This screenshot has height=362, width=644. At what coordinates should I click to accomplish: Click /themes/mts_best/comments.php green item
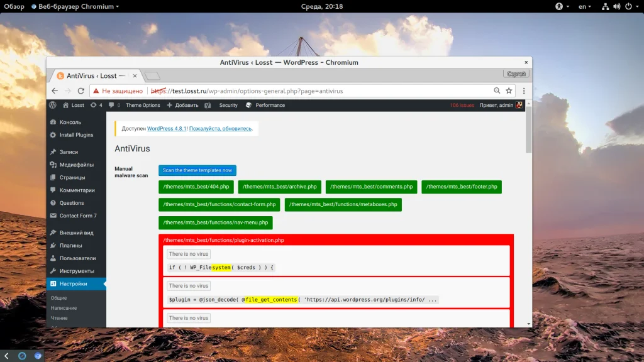(371, 187)
